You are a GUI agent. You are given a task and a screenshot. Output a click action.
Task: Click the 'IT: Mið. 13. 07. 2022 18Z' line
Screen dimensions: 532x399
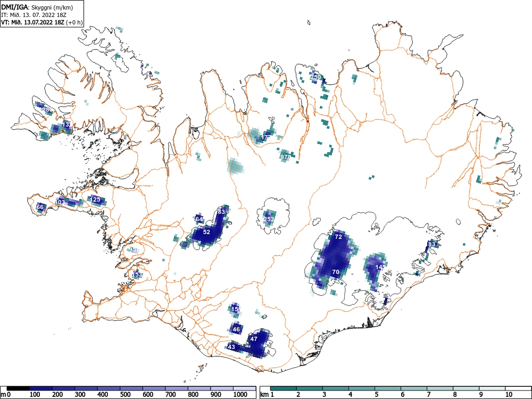[33, 15]
